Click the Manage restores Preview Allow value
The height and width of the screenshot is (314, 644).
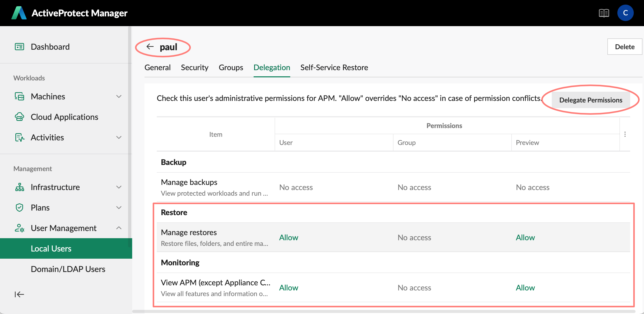tap(525, 237)
